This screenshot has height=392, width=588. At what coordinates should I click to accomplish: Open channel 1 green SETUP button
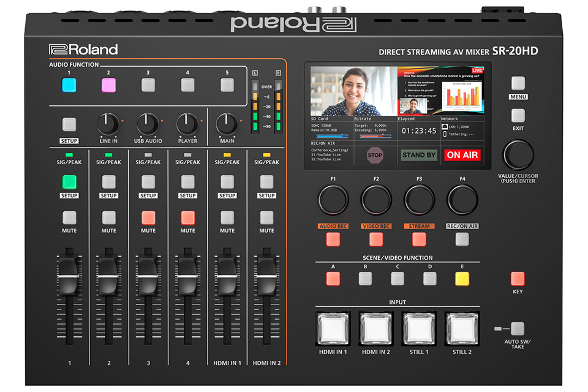pyautogui.click(x=69, y=182)
